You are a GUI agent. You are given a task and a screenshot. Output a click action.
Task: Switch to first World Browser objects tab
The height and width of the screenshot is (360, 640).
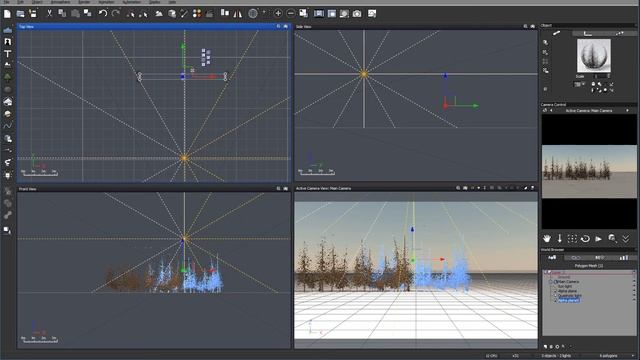(x=552, y=258)
